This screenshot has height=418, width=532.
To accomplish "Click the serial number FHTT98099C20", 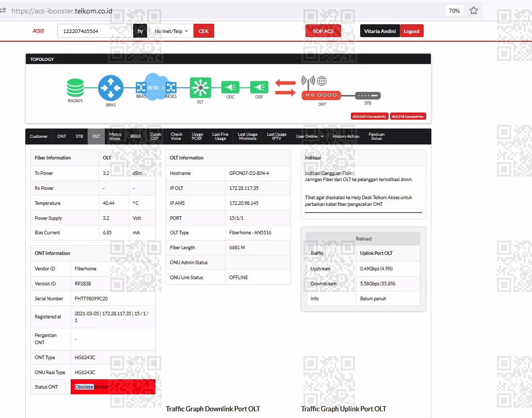I will (x=91, y=299).
